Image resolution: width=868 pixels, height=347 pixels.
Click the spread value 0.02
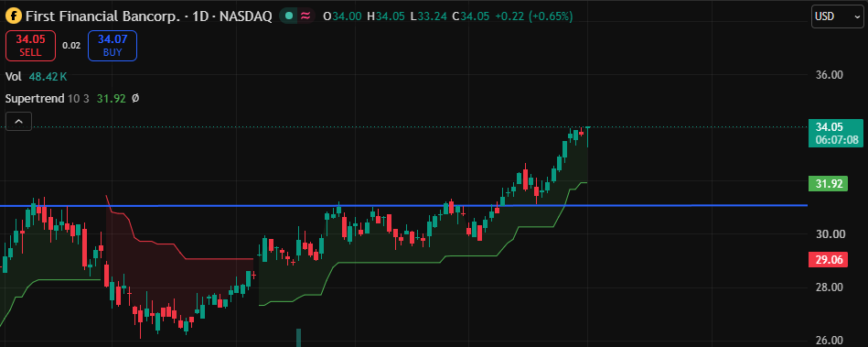71,46
